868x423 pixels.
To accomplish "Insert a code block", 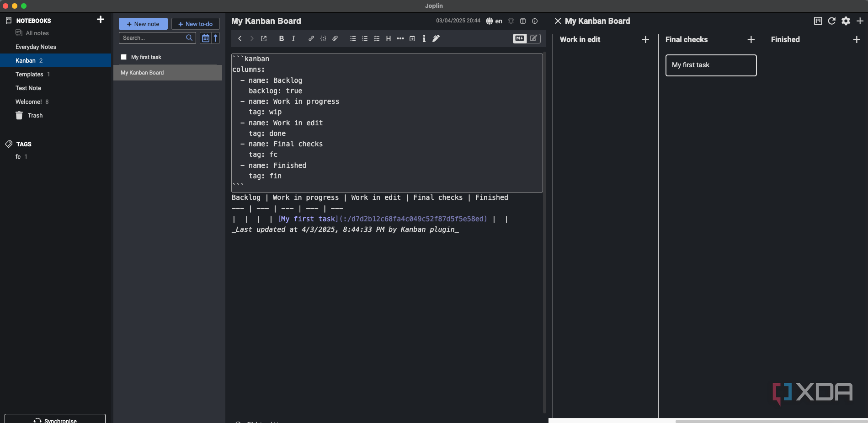I will point(323,39).
